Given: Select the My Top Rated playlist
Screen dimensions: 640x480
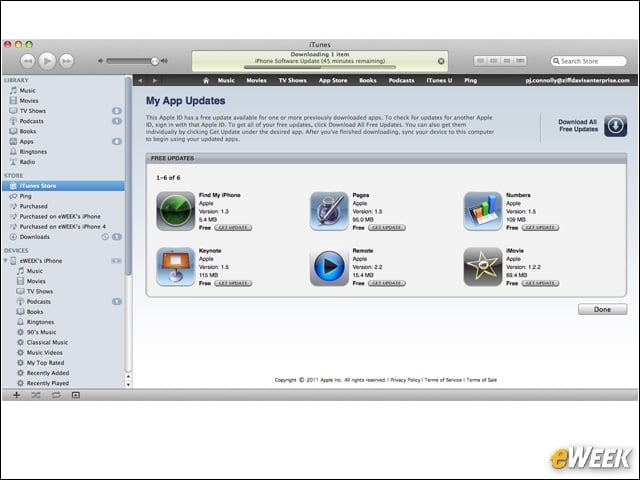Looking at the screenshot, I should pyautogui.click(x=63, y=363).
